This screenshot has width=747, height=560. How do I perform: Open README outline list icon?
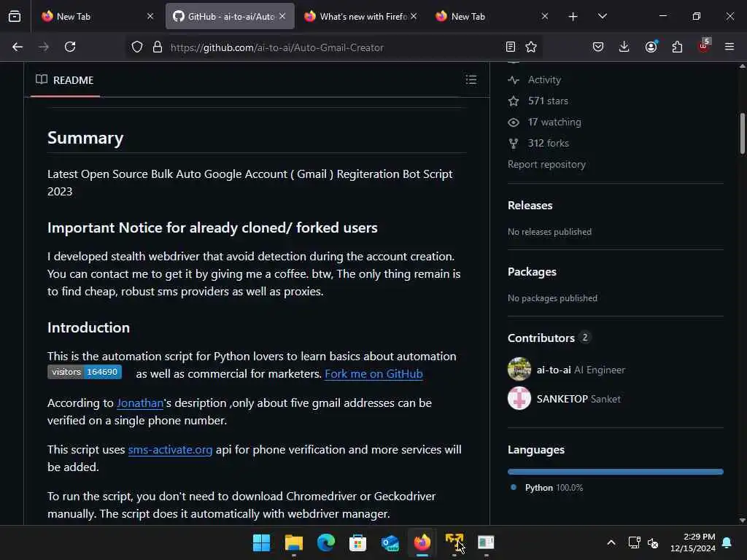pos(471,79)
